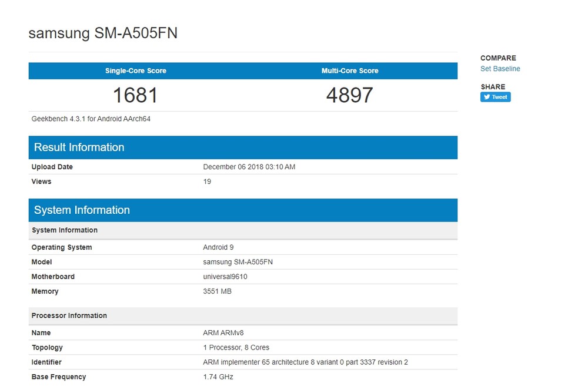Click the Twitter bird icon
Viewport: 588px width, 390px height.
click(x=487, y=97)
